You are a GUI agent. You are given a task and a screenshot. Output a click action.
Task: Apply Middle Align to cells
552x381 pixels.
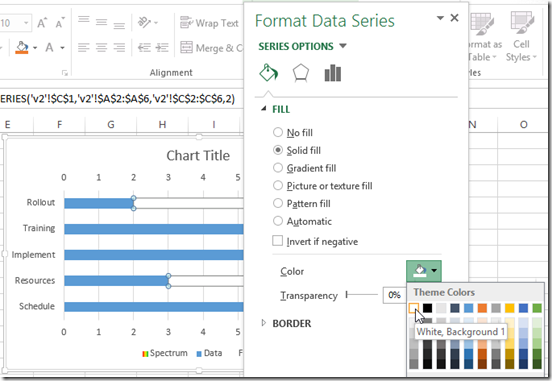[101, 22]
